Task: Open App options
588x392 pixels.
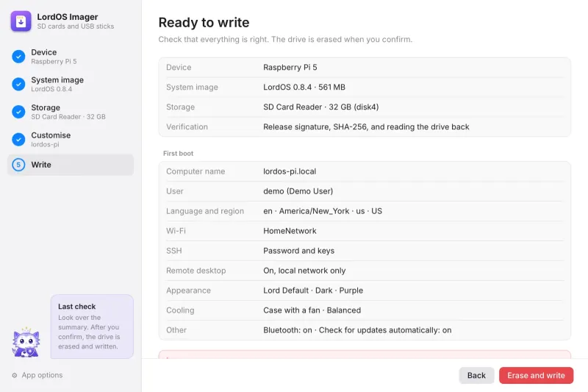Action: [37, 375]
